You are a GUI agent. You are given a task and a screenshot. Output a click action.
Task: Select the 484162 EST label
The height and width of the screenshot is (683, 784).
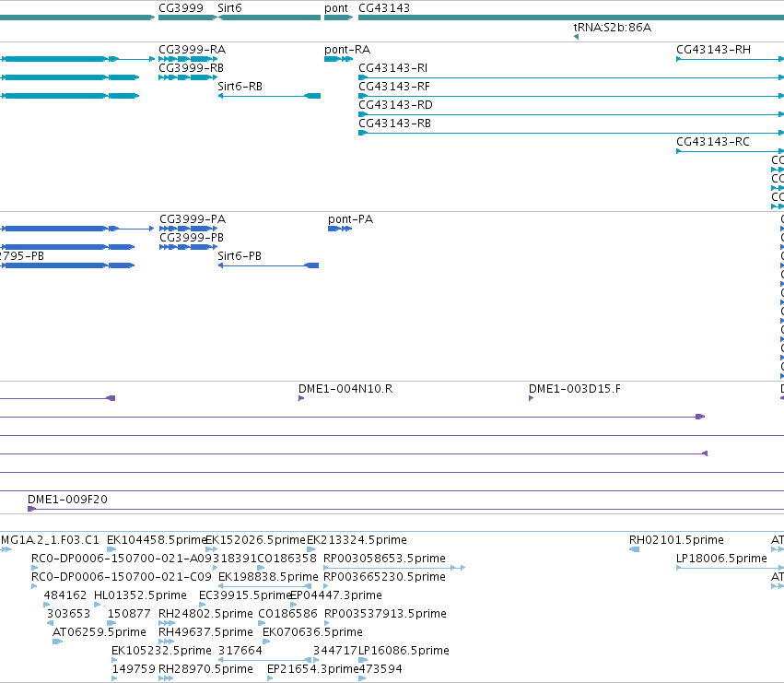tap(65, 595)
